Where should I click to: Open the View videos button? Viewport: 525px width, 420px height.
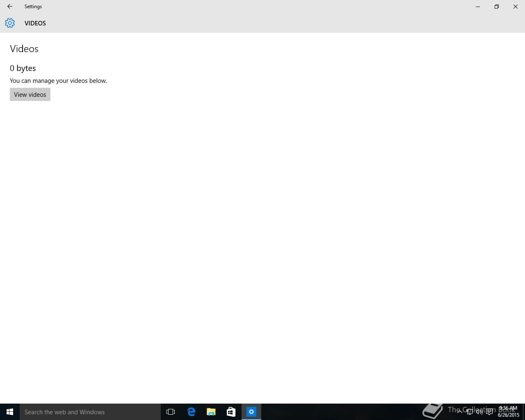point(30,94)
